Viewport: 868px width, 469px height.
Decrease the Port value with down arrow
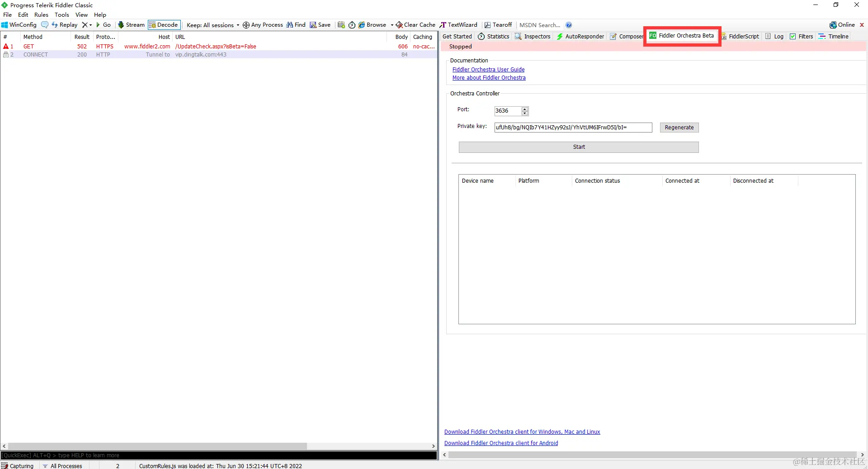(525, 113)
